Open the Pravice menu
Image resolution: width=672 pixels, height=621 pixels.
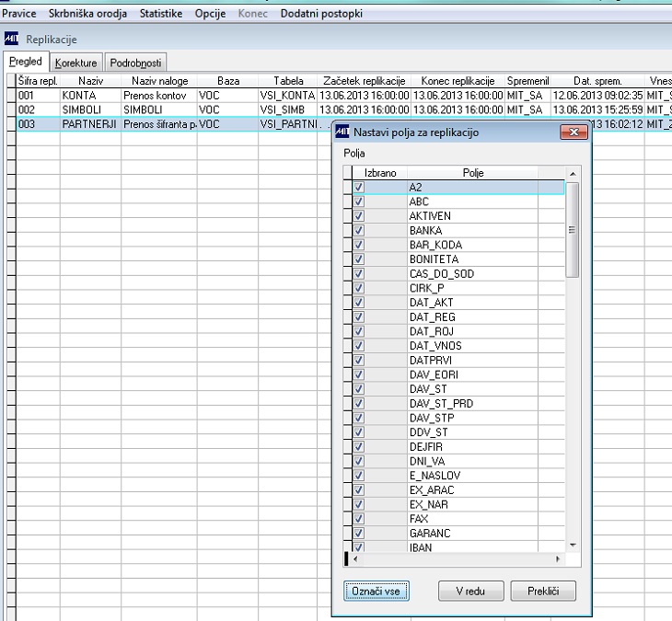pos(18,14)
